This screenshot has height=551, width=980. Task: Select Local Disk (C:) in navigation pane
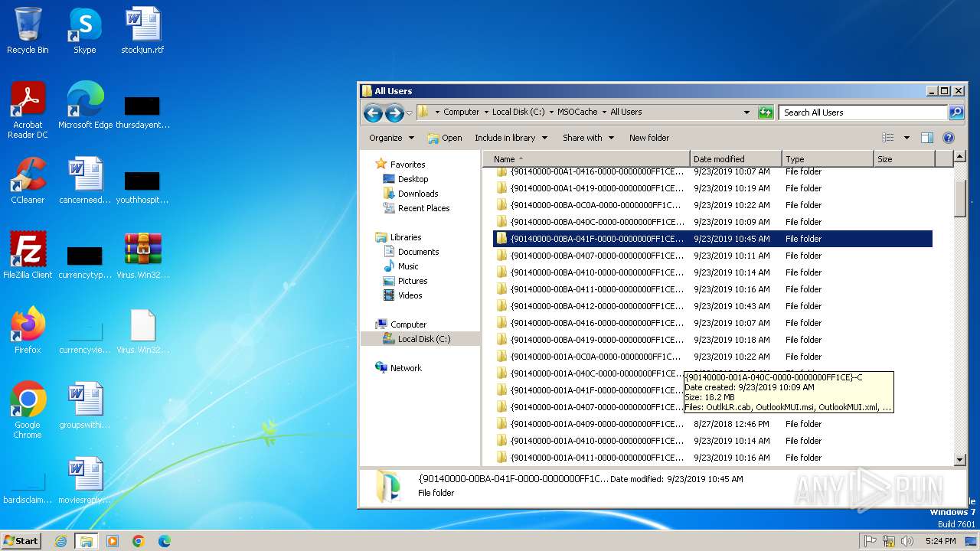click(x=423, y=339)
